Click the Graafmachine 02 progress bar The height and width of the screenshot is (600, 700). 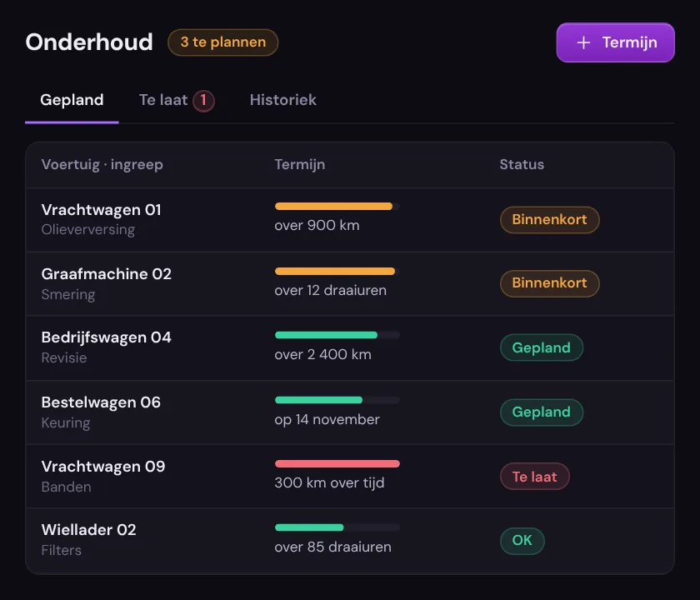[337, 271]
